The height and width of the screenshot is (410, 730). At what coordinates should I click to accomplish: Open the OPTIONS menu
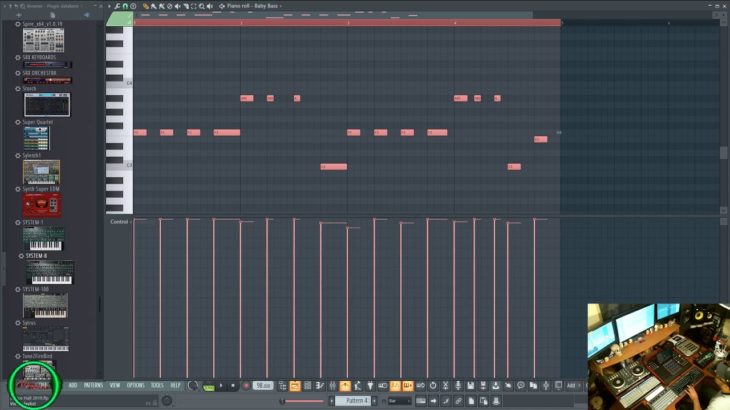coord(135,385)
